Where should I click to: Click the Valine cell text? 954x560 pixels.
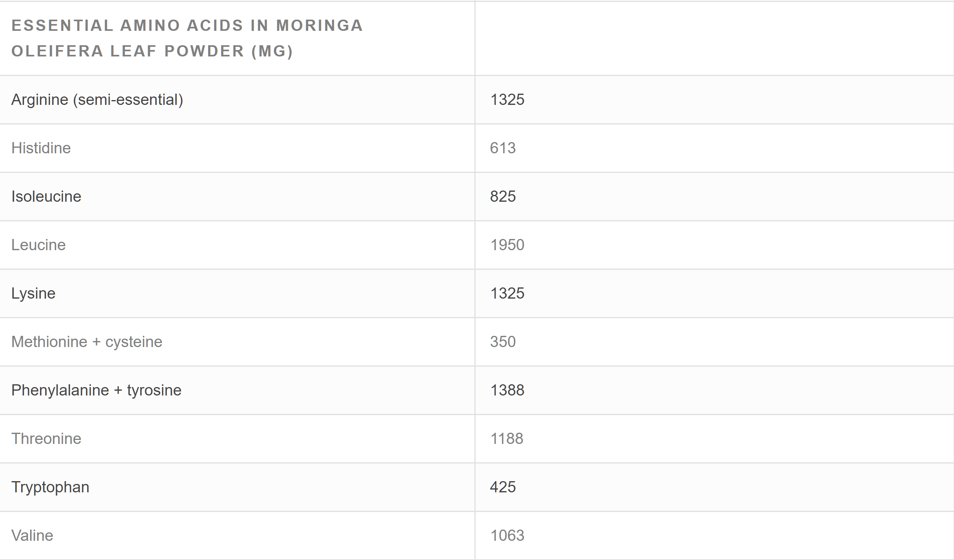(x=32, y=536)
